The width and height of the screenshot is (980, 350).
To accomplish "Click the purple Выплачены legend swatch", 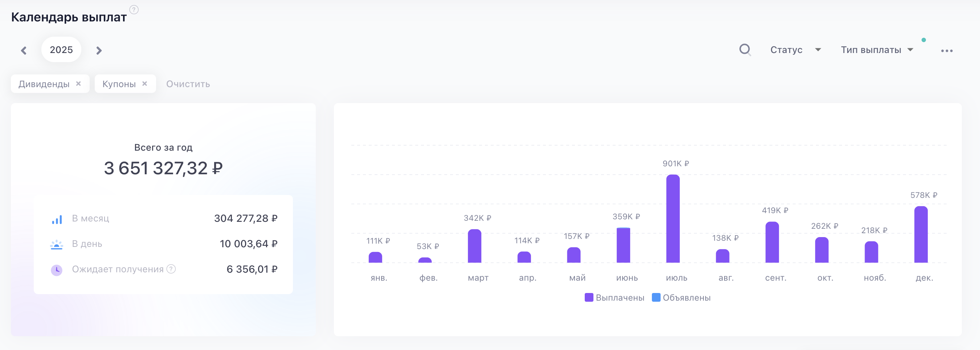I will click(589, 297).
